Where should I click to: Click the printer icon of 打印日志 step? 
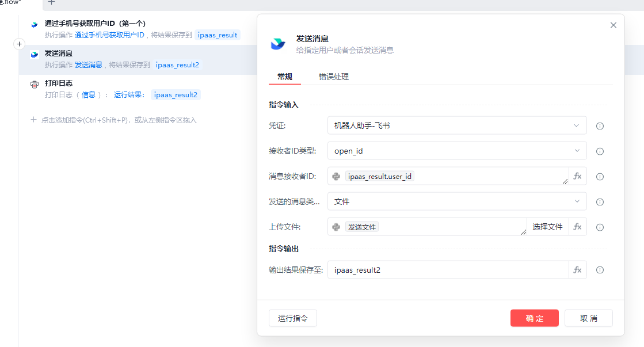[35, 85]
